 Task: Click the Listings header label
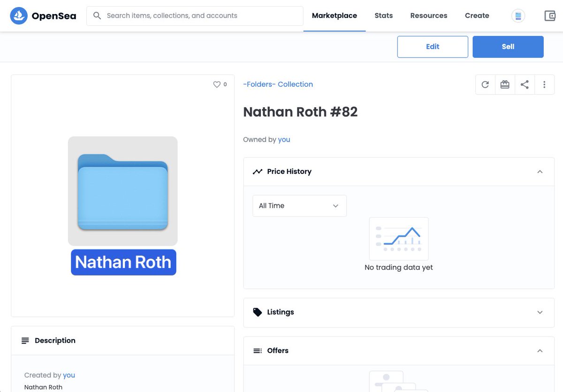(281, 312)
